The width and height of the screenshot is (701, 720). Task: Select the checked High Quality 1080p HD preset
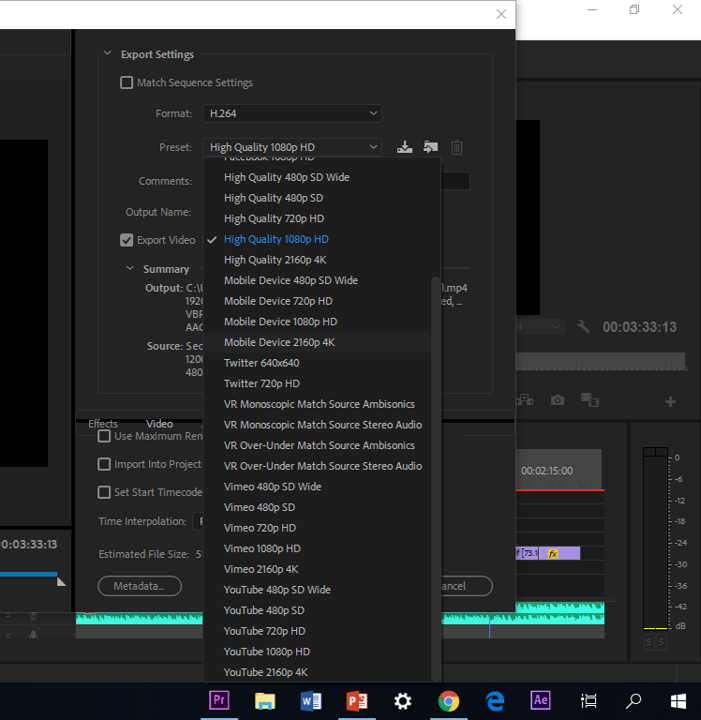[317, 239]
